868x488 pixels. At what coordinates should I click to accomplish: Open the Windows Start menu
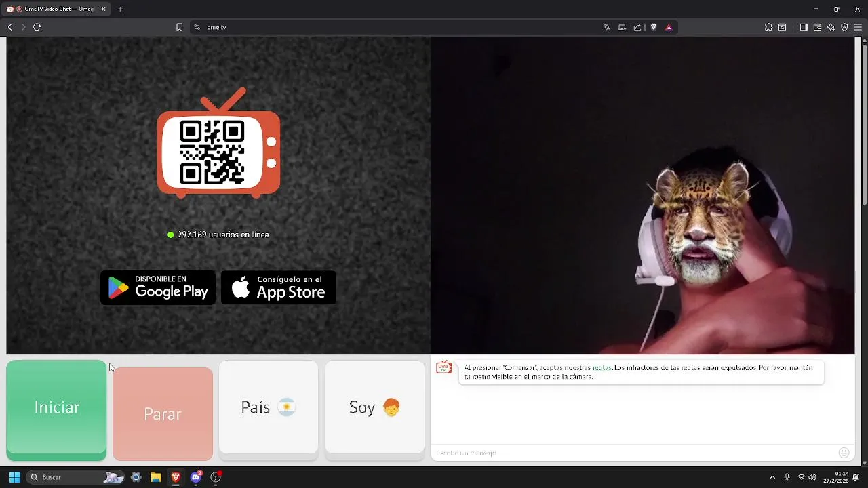click(14, 477)
